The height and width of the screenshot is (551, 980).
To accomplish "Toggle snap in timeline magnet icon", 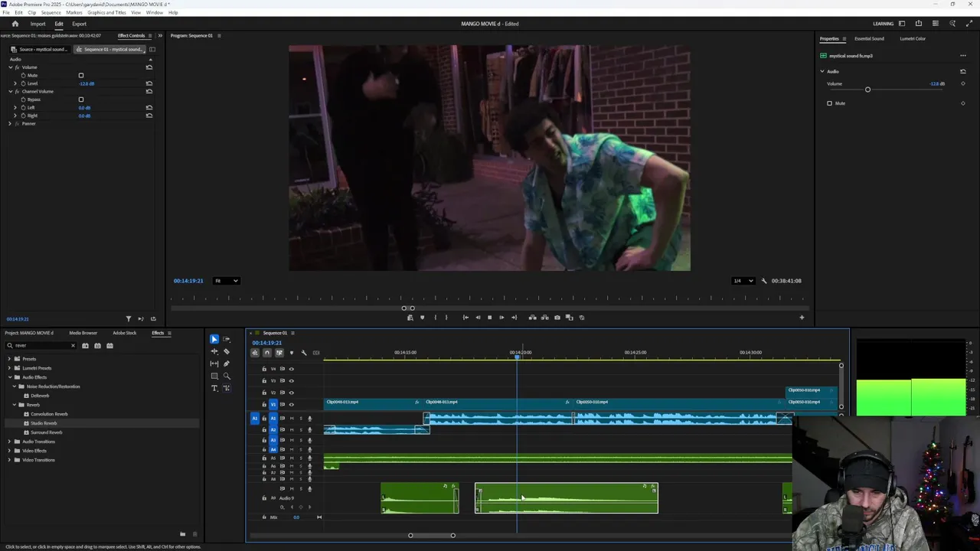I will [x=267, y=353].
